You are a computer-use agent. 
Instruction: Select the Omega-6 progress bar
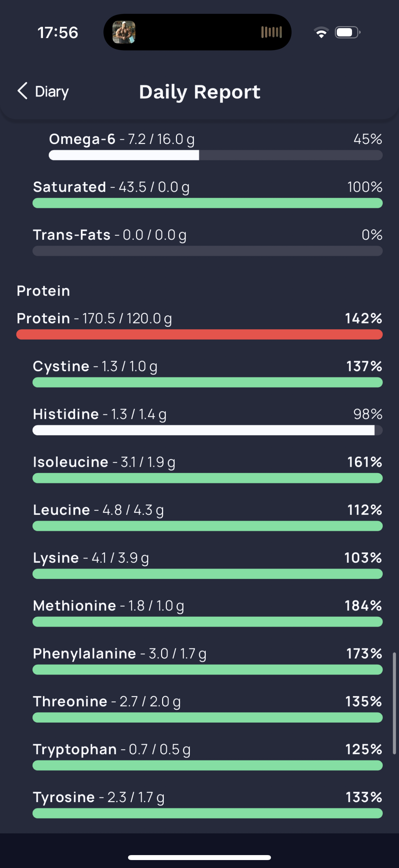pos(215,155)
